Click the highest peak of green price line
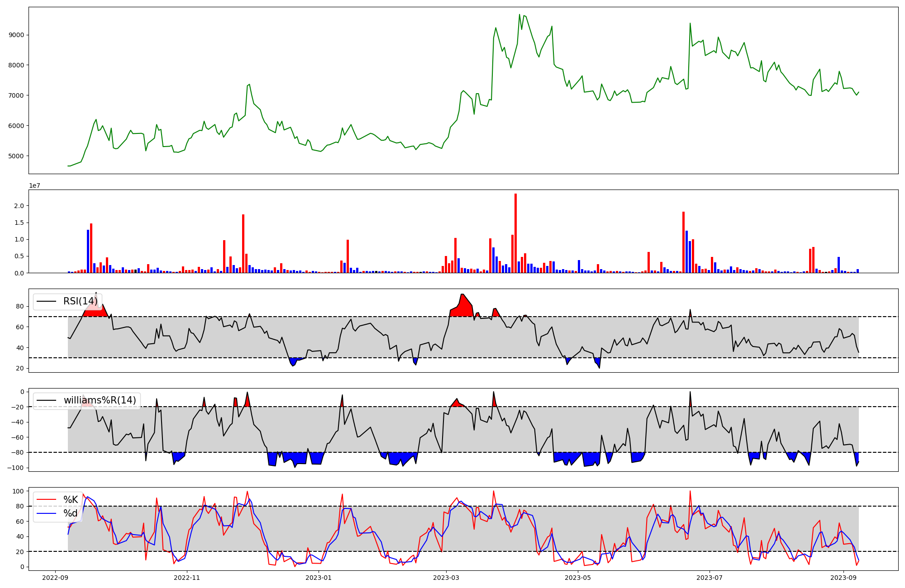This screenshot has height=588, width=905. 519,15
